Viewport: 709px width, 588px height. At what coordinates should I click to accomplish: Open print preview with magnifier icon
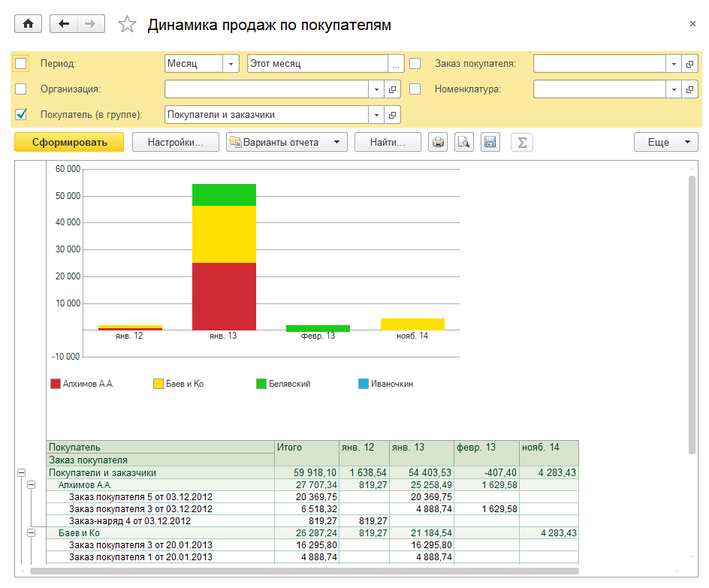464,142
